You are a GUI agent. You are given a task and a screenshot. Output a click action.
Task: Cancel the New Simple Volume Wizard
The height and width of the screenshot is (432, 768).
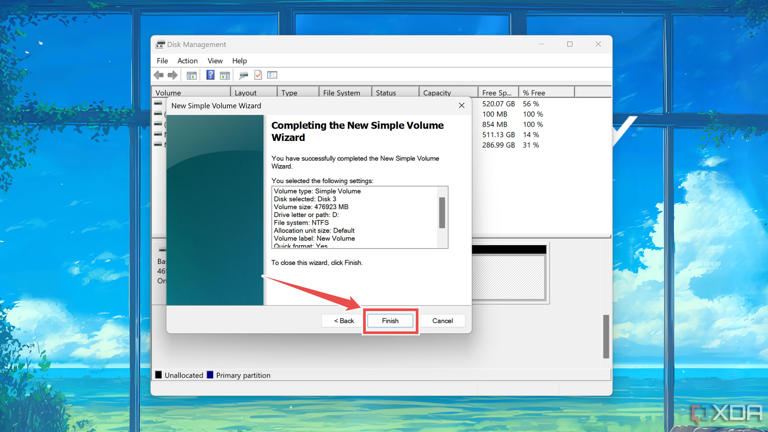click(x=442, y=321)
